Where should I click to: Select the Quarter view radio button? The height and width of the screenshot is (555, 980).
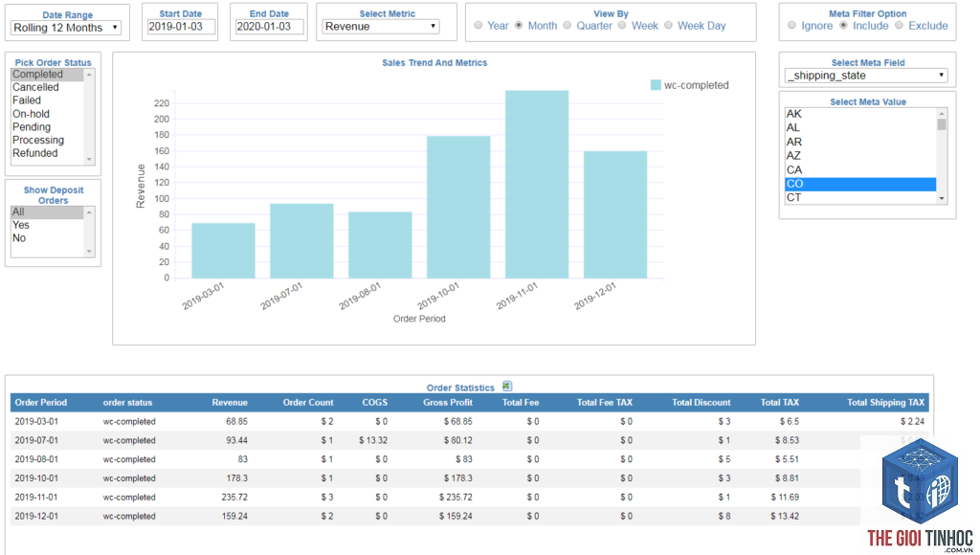pos(567,26)
